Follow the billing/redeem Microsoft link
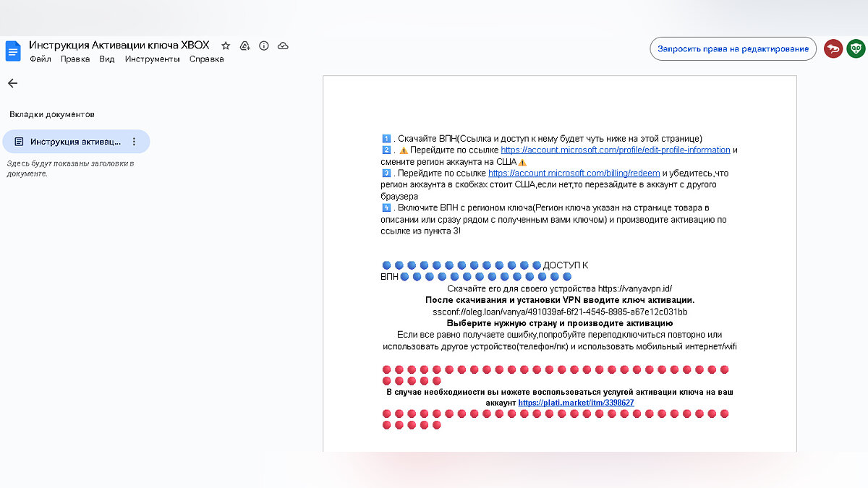The image size is (868, 488). click(x=574, y=174)
